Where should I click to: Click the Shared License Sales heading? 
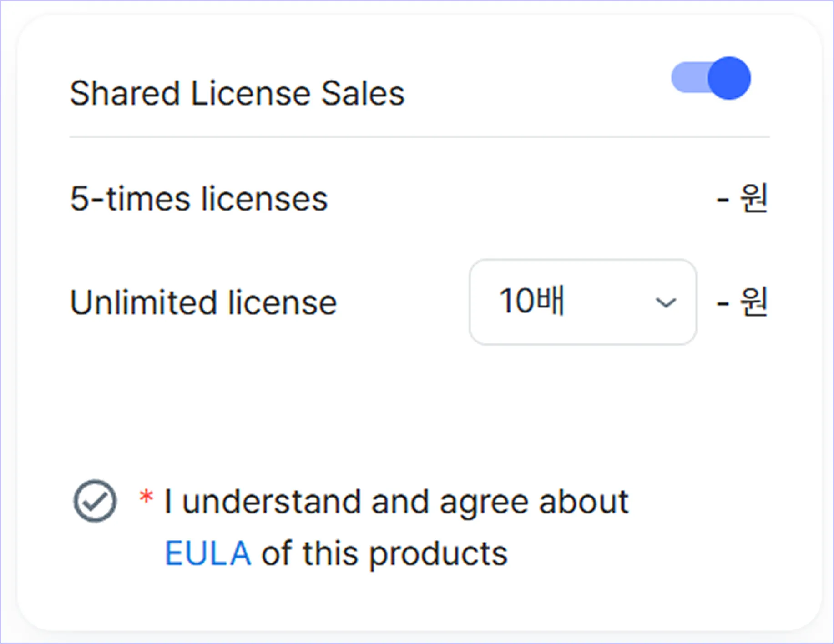tap(237, 93)
